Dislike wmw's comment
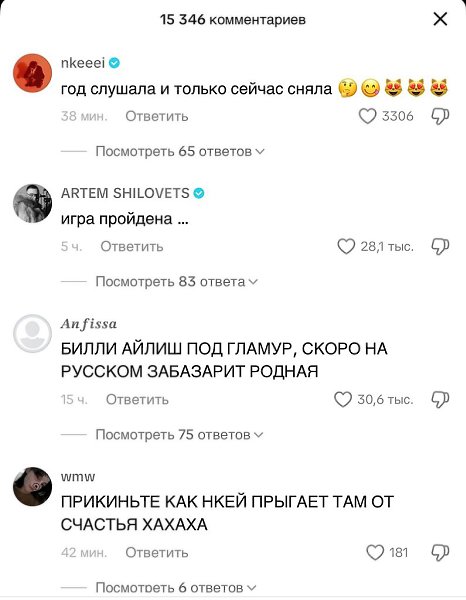 pyautogui.click(x=440, y=553)
